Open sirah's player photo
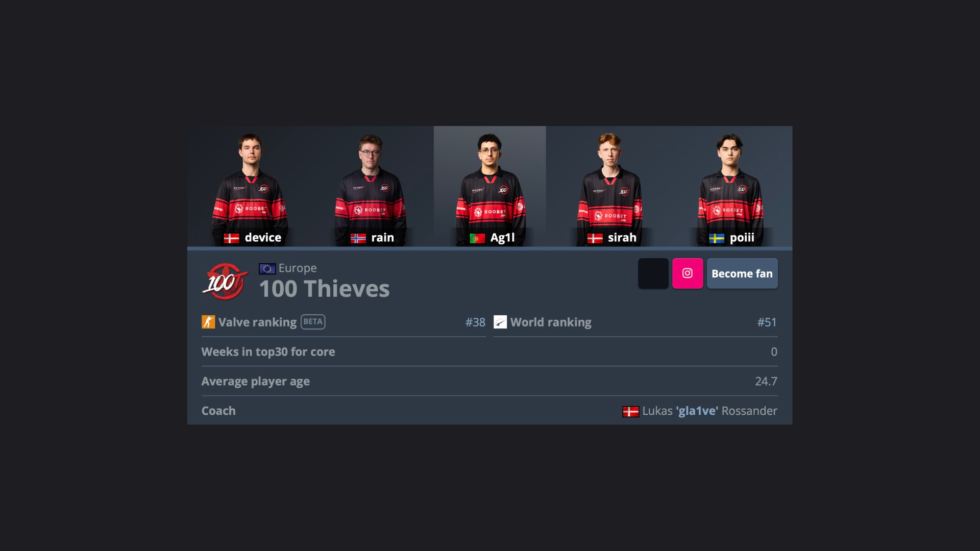The width and height of the screenshot is (980, 551). [609, 186]
